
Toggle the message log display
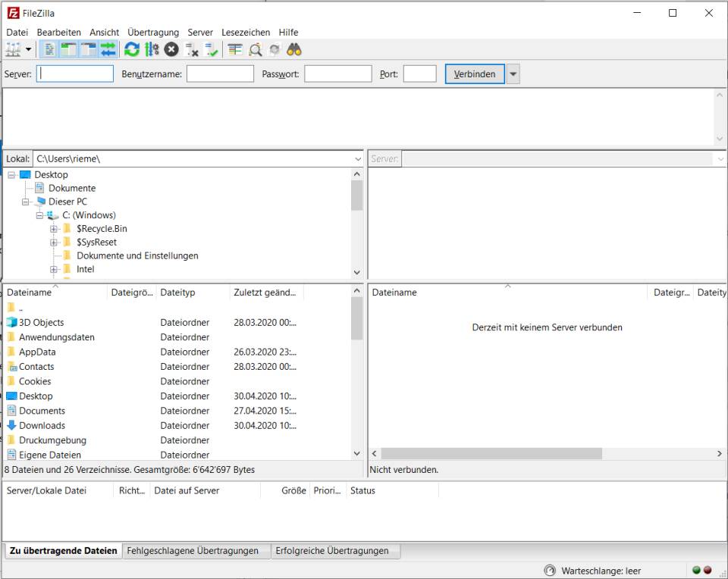click(49, 49)
